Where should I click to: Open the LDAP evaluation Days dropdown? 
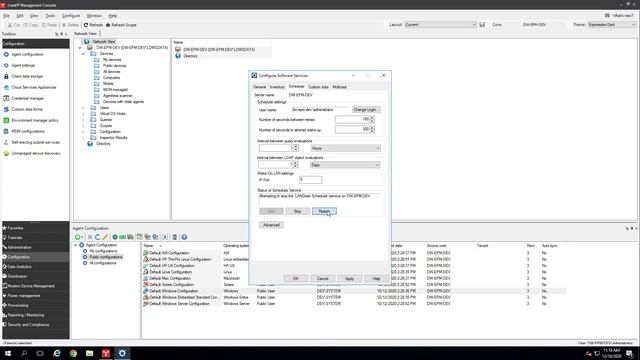345,165
